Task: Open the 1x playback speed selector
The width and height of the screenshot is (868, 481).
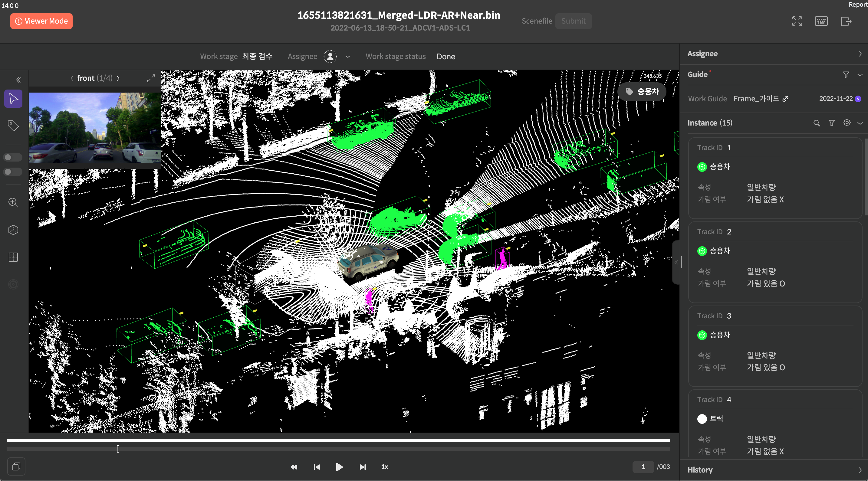Action: coord(384,467)
